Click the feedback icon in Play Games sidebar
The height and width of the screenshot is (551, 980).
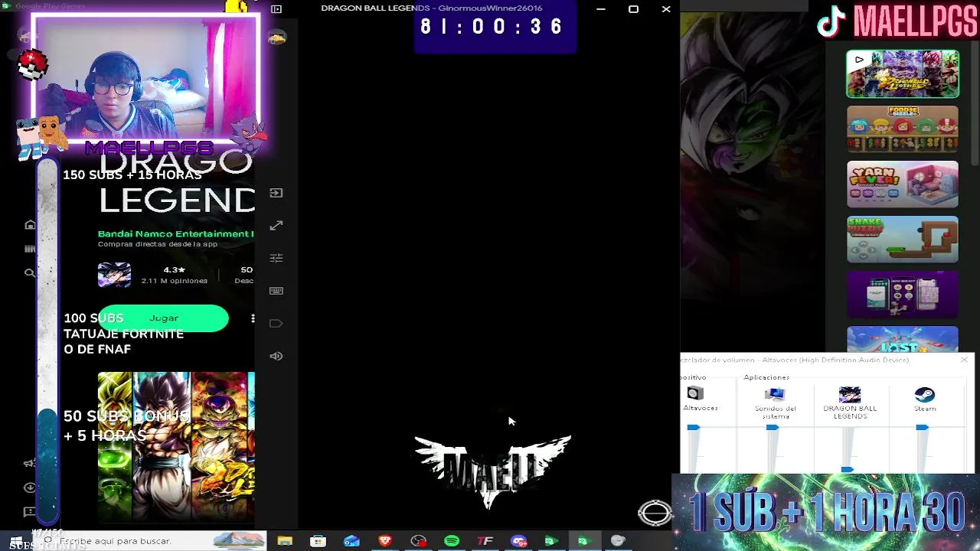tap(30, 511)
